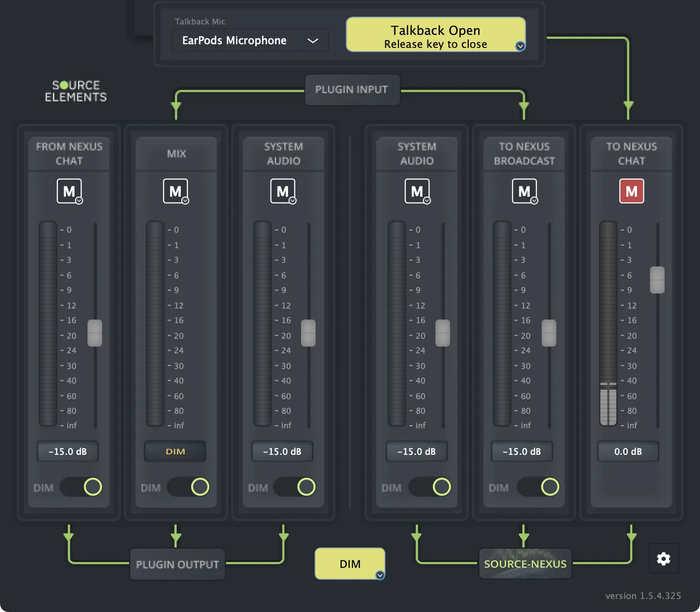
Task: Open mute options arrow on right System Audio
Action: click(x=427, y=201)
